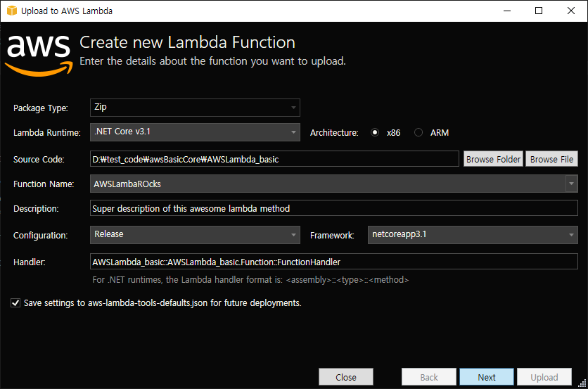Expand the Function Name combo box arrow

tap(572, 184)
